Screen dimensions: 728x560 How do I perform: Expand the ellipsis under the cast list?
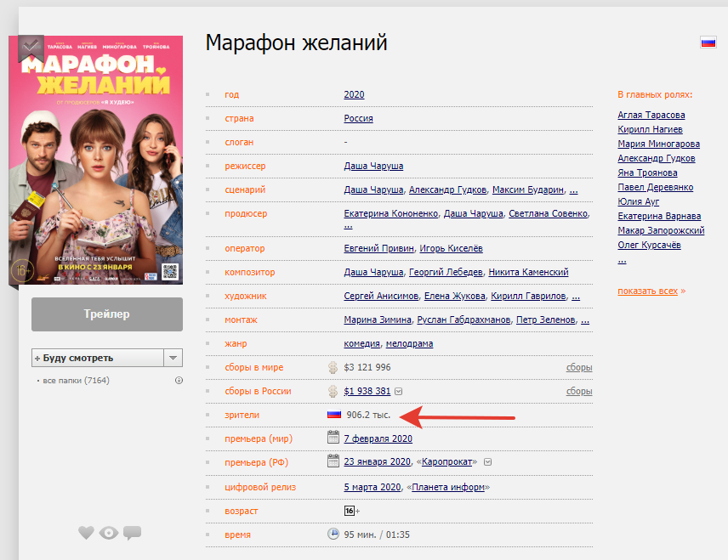tap(623, 260)
